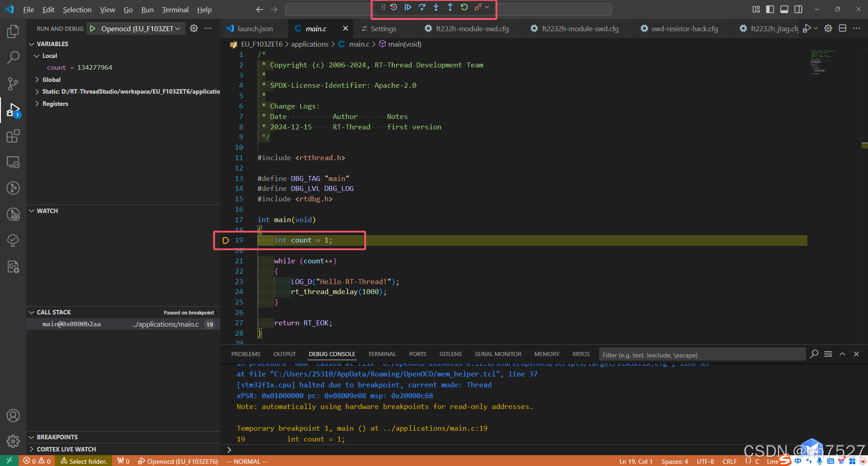Click the applications breadcrumb

pyautogui.click(x=310, y=44)
